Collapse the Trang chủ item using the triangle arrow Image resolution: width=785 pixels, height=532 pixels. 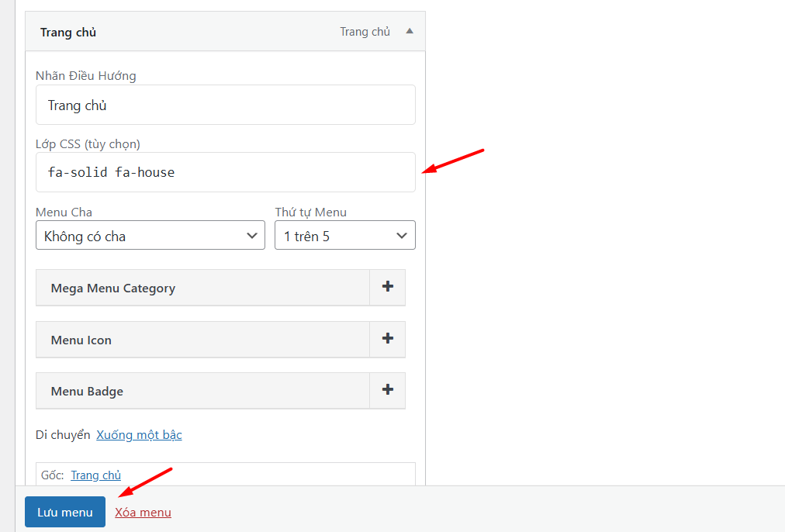click(x=410, y=32)
